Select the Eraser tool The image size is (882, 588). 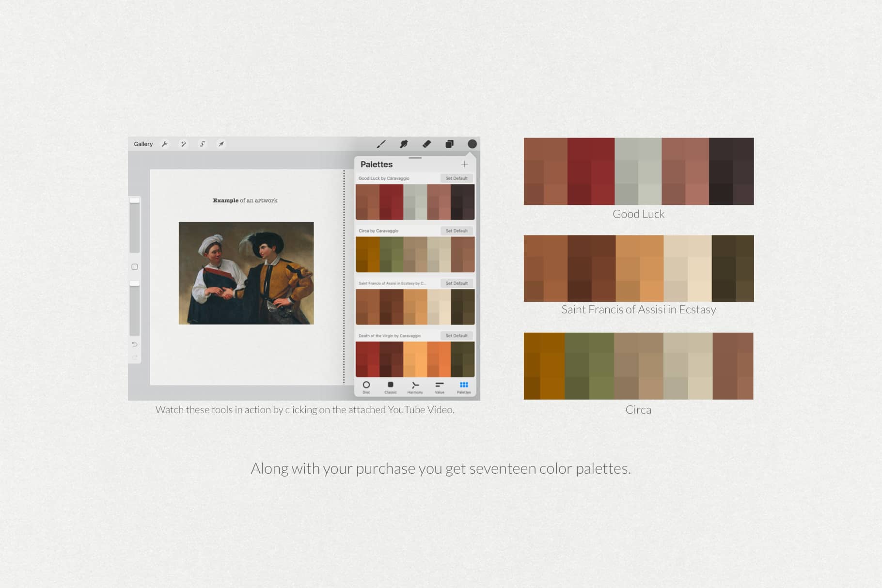point(426,144)
